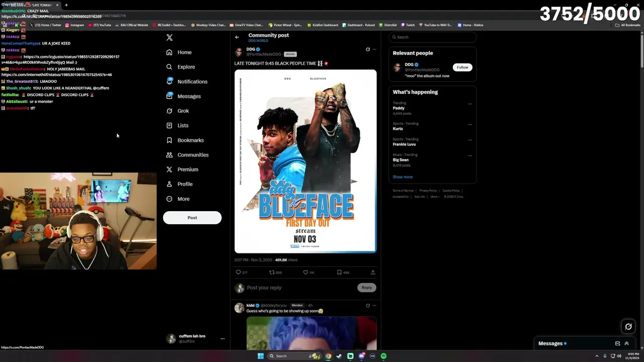This screenshot has width=644, height=362.
Task: Open more options for Kurtz trend
Action: tap(470, 124)
